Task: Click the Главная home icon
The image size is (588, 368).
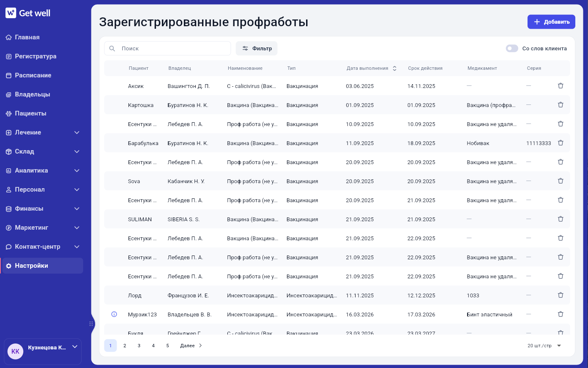Action: click(x=8, y=37)
